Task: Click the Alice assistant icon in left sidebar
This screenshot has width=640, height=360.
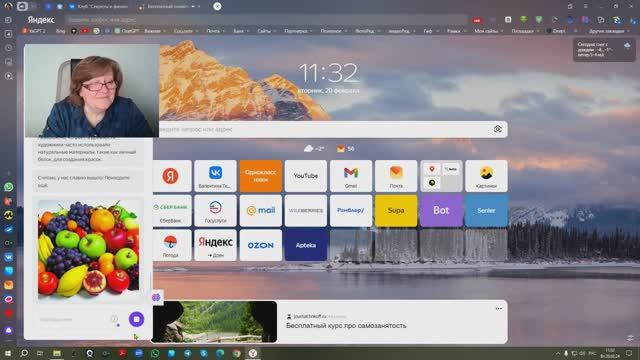Action: coord(9,330)
